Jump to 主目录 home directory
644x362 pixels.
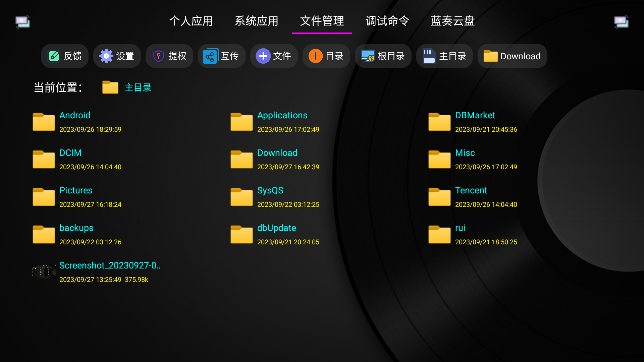(x=444, y=56)
